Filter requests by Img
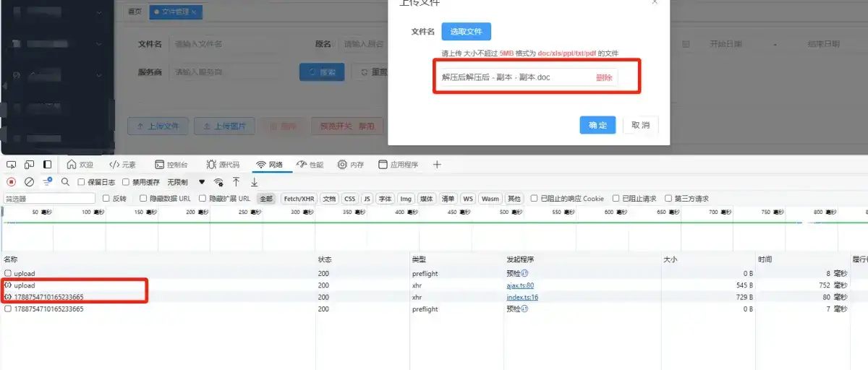The height and width of the screenshot is (370, 868). [x=406, y=199]
